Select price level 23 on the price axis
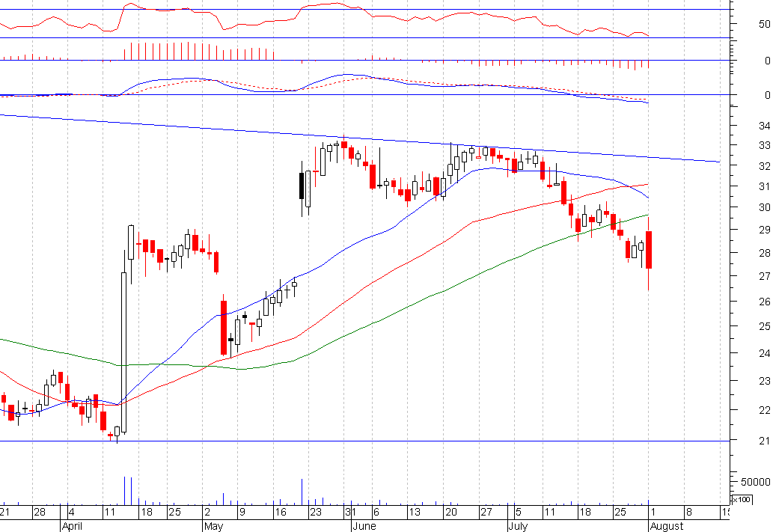 coord(765,381)
